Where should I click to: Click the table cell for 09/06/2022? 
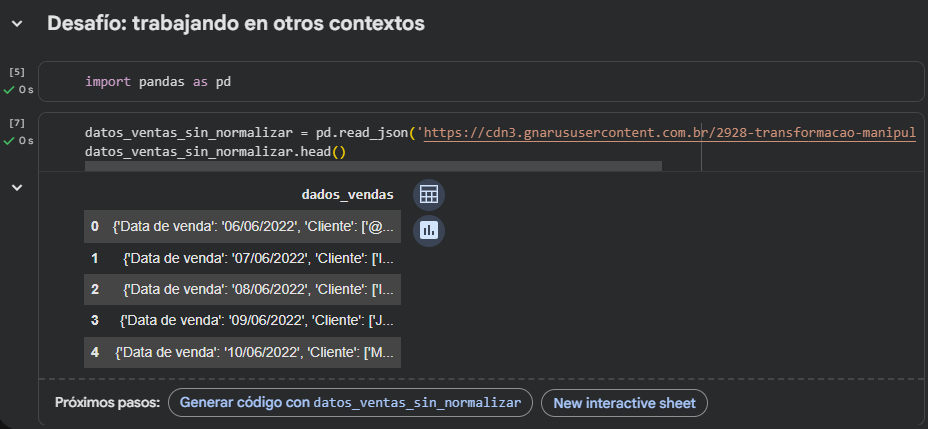click(258, 321)
